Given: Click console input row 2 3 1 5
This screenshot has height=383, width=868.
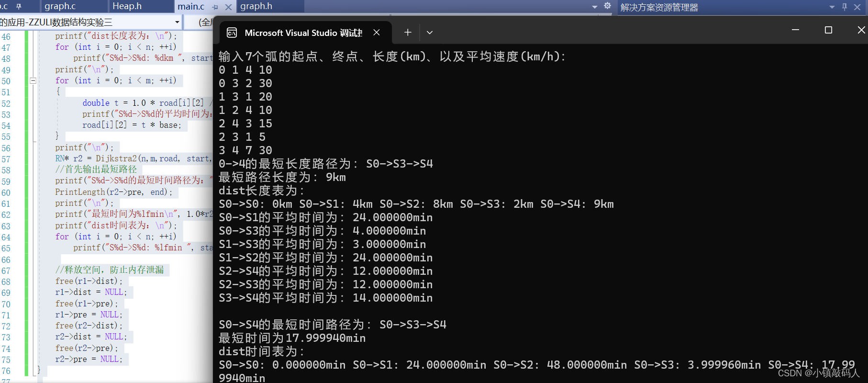Looking at the screenshot, I should 242,137.
